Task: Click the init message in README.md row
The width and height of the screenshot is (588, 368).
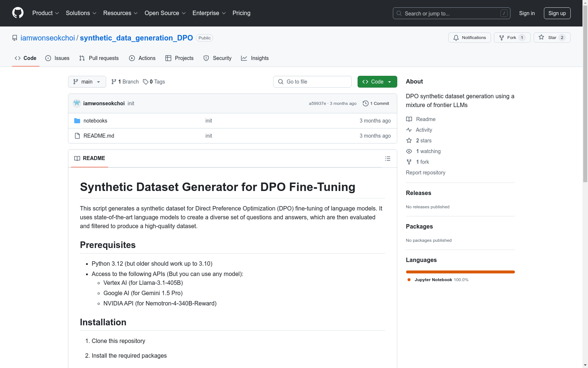Action: tap(209, 136)
